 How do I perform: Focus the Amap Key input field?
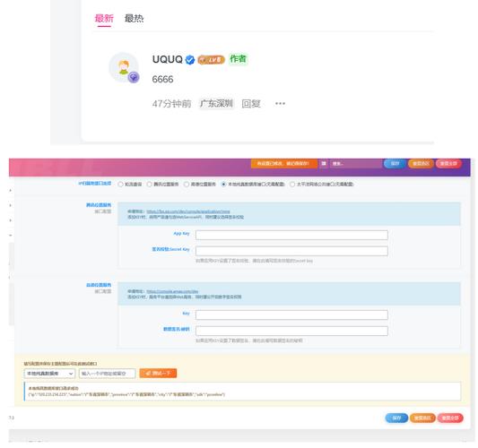coord(291,314)
